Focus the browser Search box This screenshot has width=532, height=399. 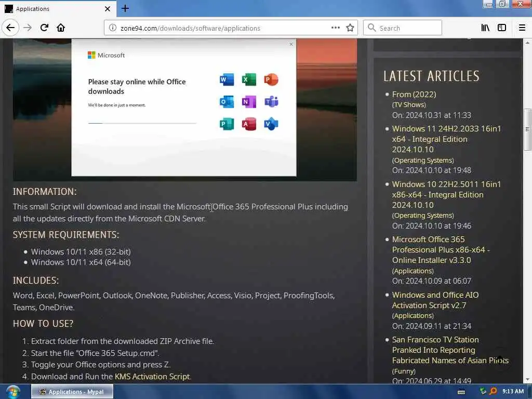point(403,28)
